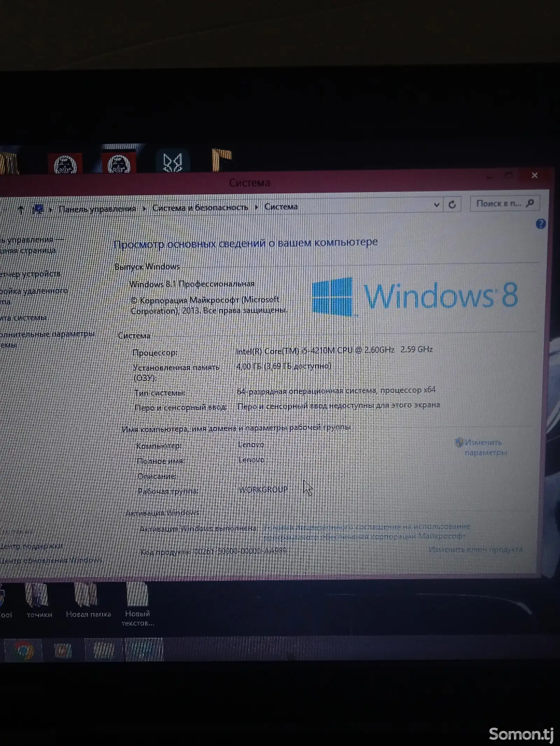Open Диспетчер устройств in sidebar
This screenshot has width=560, height=746.
pos(30,274)
